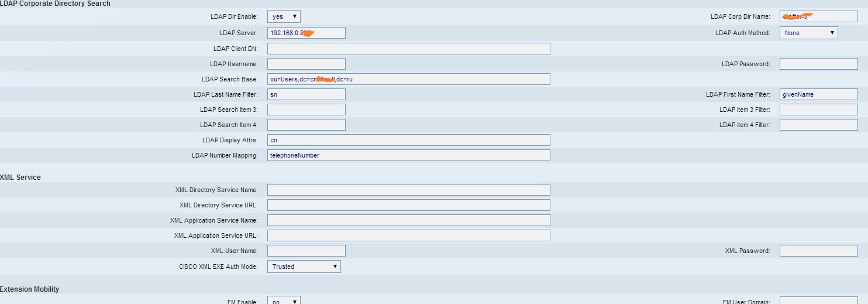Expand the EM Enable dropdown
Image resolution: width=868 pixels, height=304 pixels.
point(284,301)
